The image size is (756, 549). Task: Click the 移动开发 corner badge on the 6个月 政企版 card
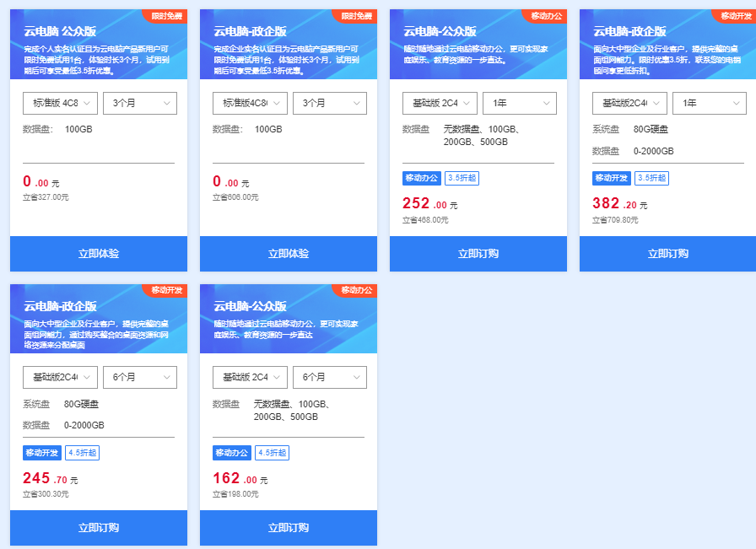click(166, 290)
